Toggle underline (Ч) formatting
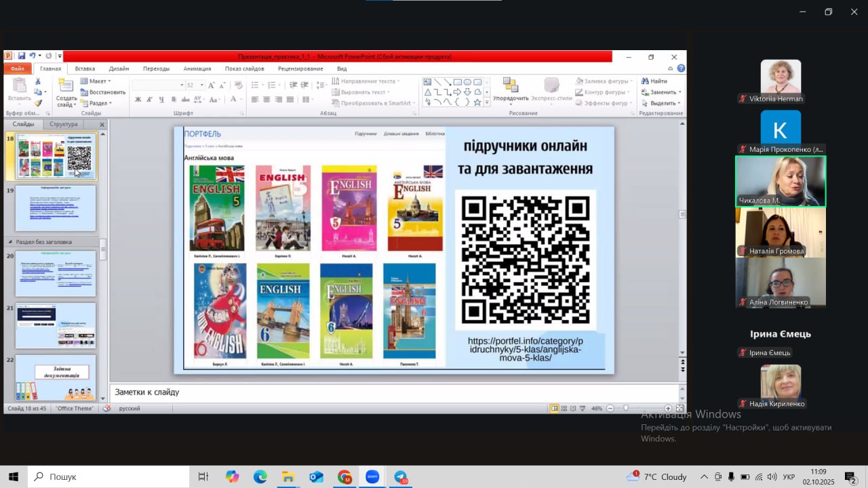This screenshot has height=488, width=868. pos(161,100)
